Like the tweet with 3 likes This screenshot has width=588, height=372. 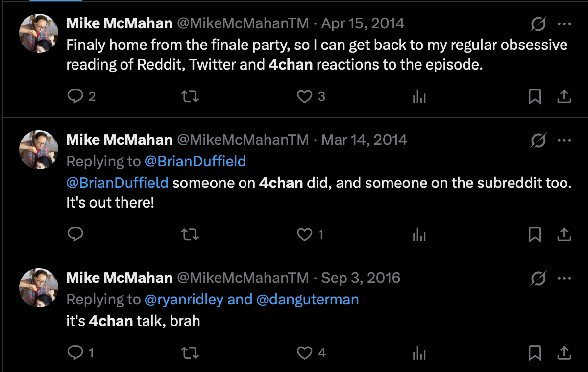pos(305,97)
